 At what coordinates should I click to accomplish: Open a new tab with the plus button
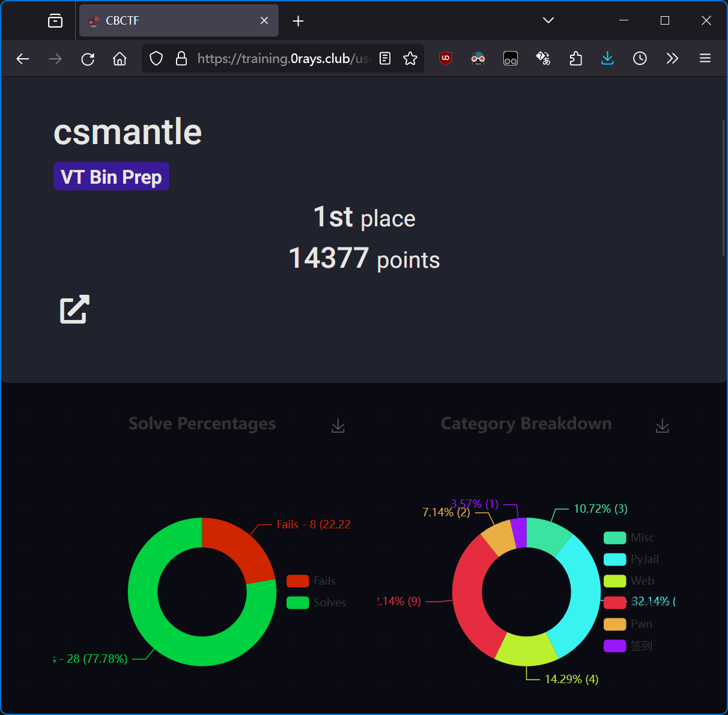click(298, 20)
